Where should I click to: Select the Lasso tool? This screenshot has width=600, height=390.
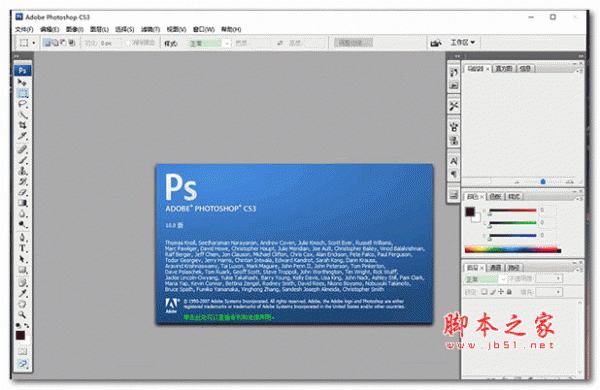(22, 104)
